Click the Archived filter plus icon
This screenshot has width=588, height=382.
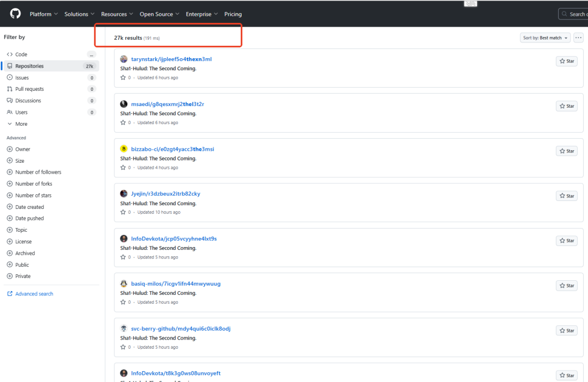[x=10, y=253]
